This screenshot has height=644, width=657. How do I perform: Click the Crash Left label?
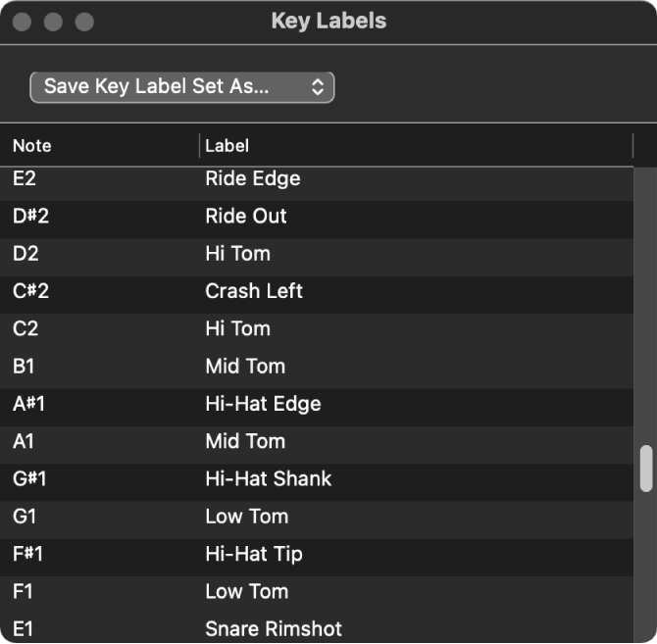[254, 291]
